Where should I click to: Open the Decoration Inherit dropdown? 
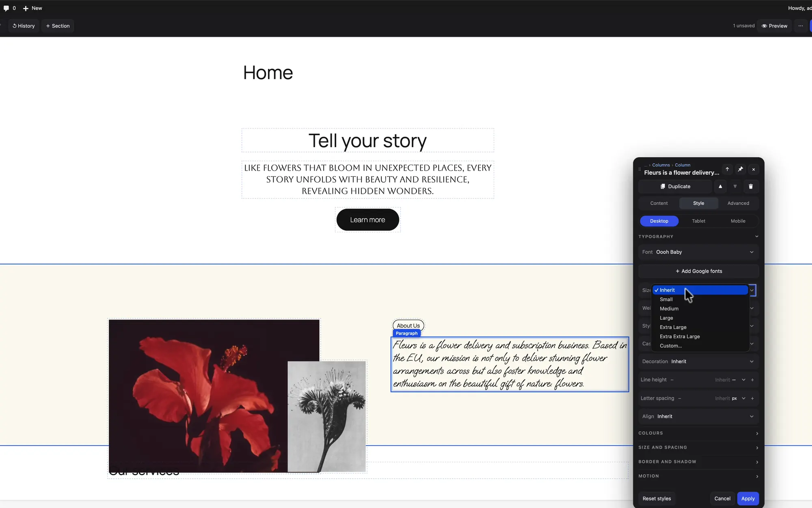coord(698,361)
